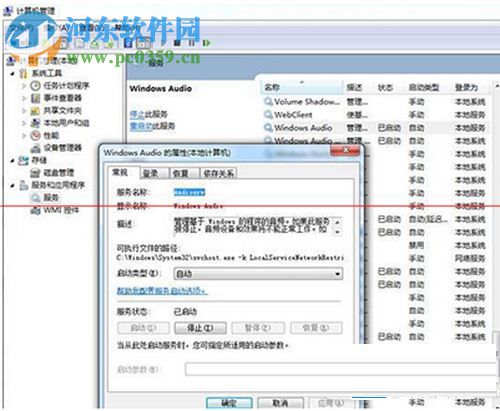Click the 设备管理器 label in the tree
Screen dimensions: 500x411
point(63,148)
